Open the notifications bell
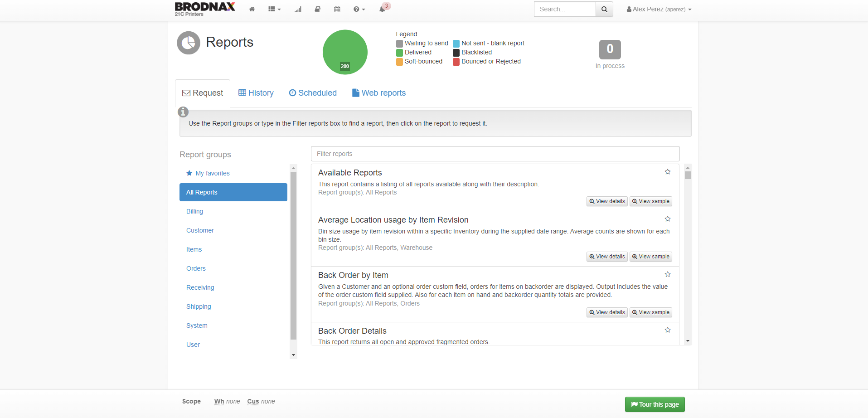Viewport: 868px width, 418px height. point(382,9)
